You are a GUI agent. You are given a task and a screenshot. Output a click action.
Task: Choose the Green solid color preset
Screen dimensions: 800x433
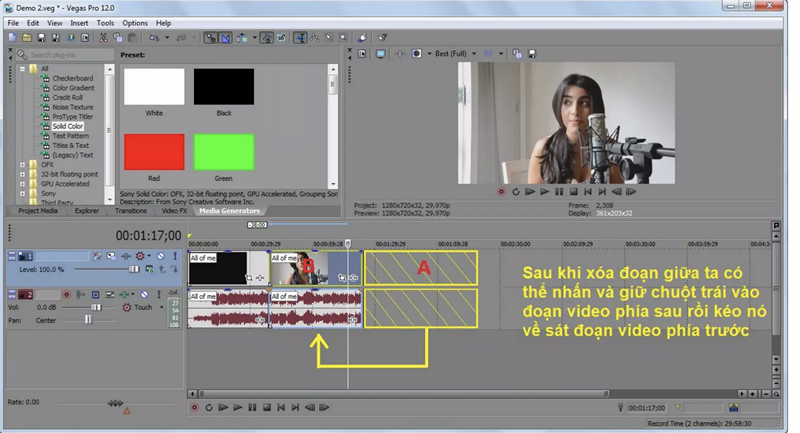coord(223,152)
